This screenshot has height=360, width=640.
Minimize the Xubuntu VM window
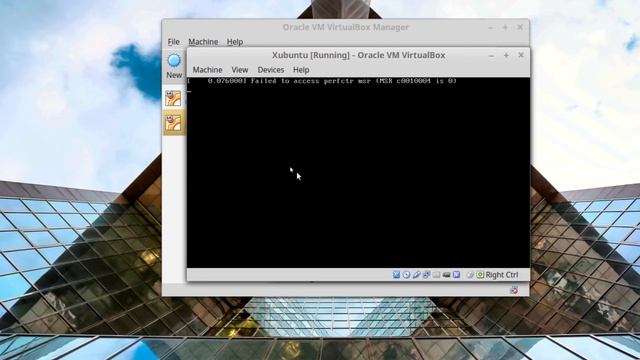coord(491,55)
